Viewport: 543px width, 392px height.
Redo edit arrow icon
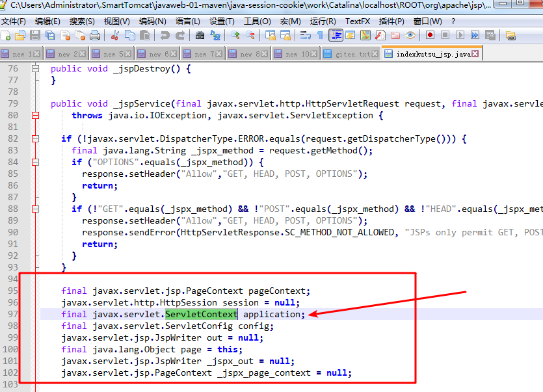[x=180, y=35]
